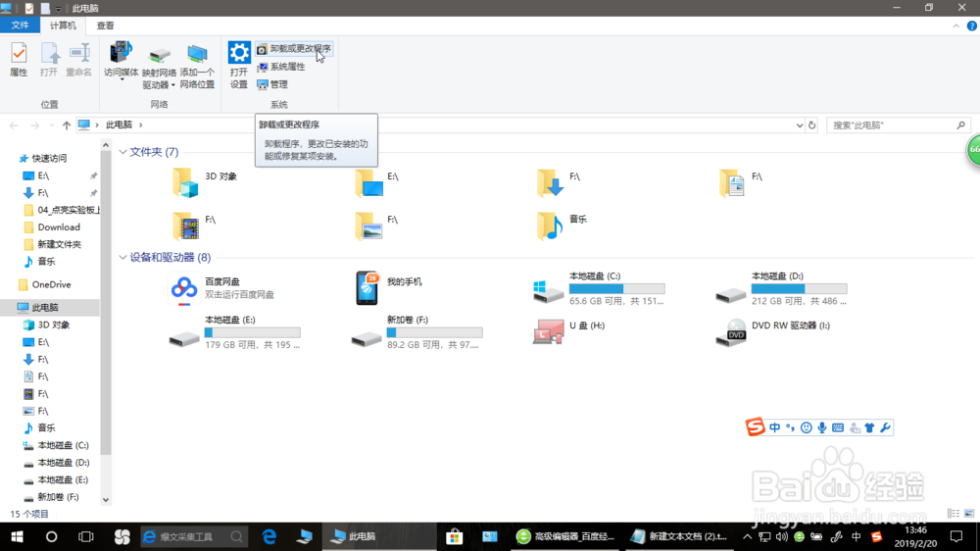Click the 访问媒体 icon
980x551 pixels.
point(121,53)
